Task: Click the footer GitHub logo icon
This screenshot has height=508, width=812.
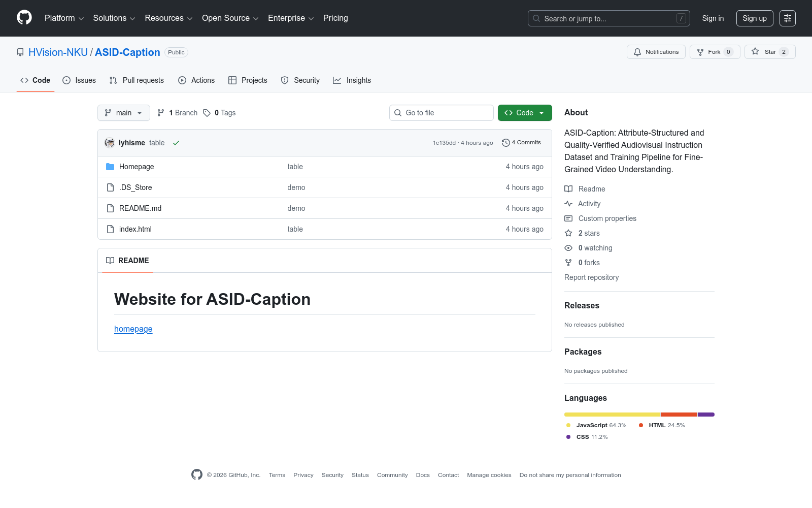Action: tap(197, 474)
